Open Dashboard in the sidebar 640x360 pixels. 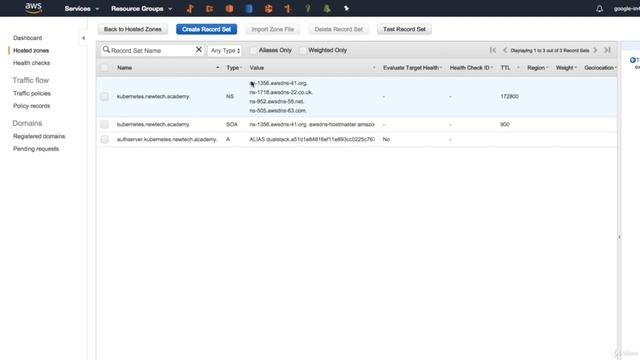27,38
